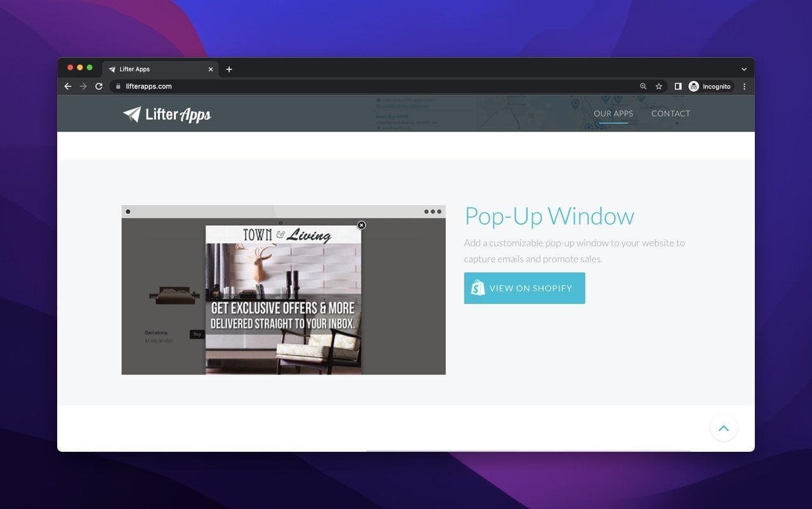Select the Lifter Apps browser tab

(160, 69)
